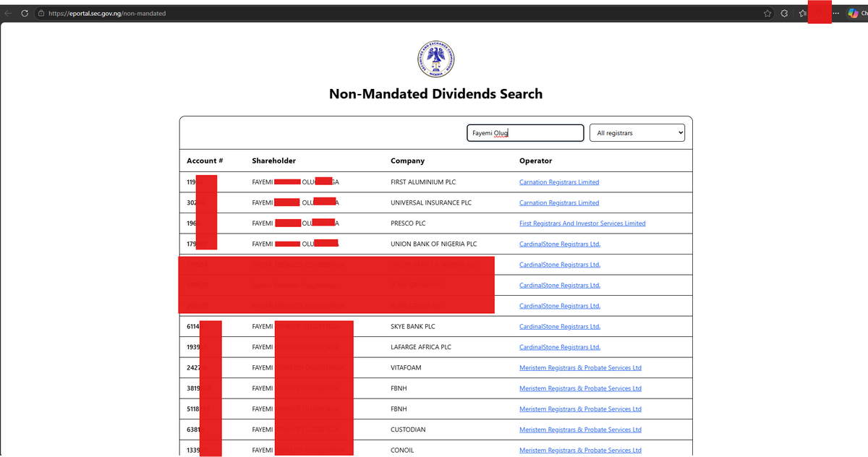Click the browser back arrow
The width and height of the screenshot is (868, 457).
[9, 13]
